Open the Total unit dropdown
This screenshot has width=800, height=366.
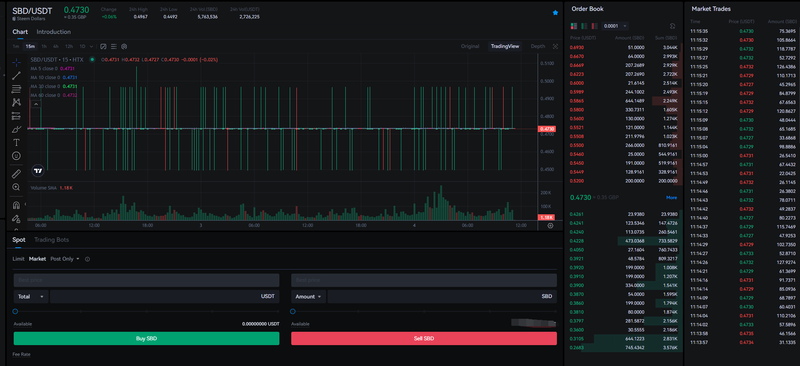tap(31, 297)
